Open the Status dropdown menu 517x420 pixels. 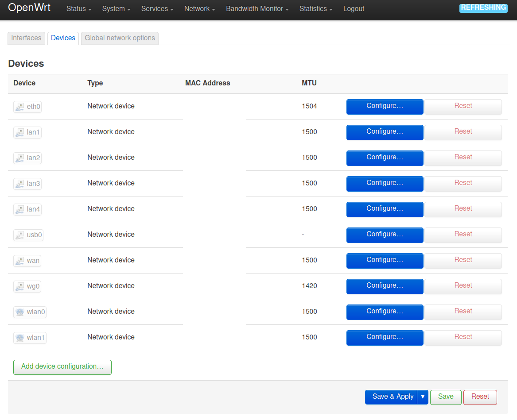coord(79,9)
